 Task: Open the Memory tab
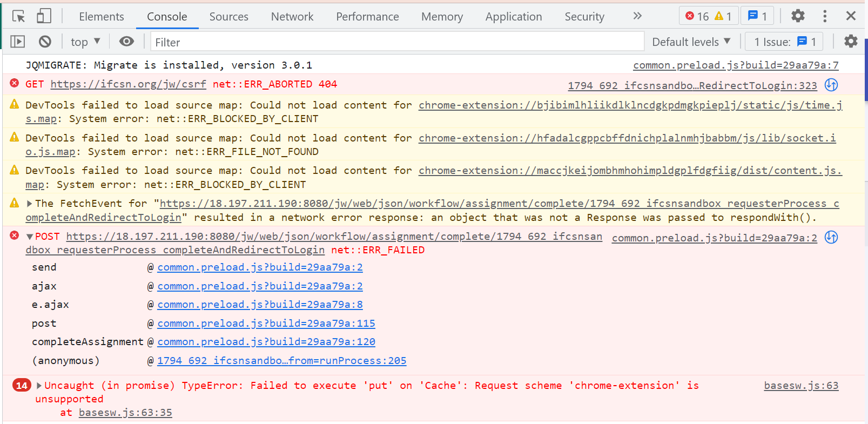pos(442,17)
